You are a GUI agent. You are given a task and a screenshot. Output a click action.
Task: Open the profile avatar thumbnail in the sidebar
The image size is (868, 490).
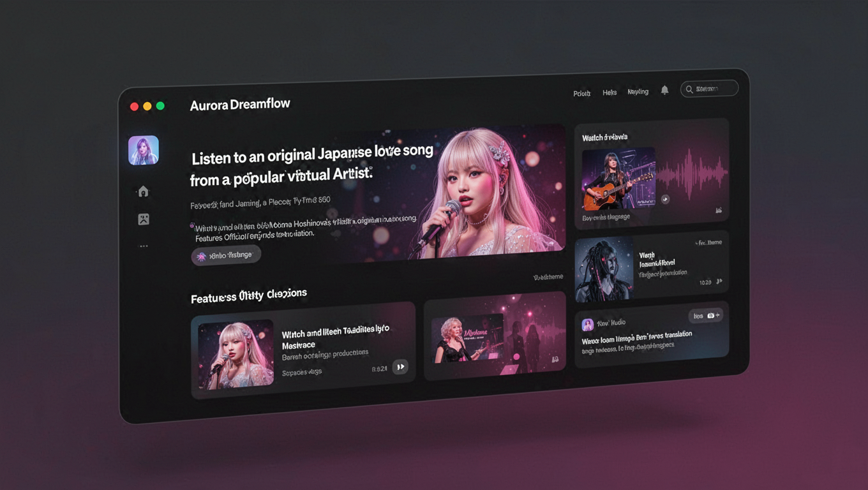144,151
